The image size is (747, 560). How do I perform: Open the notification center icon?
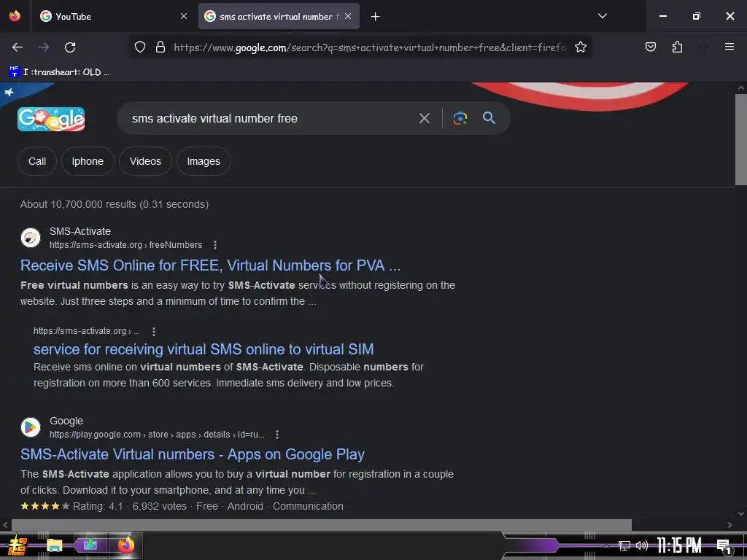pyautogui.click(x=724, y=546)
